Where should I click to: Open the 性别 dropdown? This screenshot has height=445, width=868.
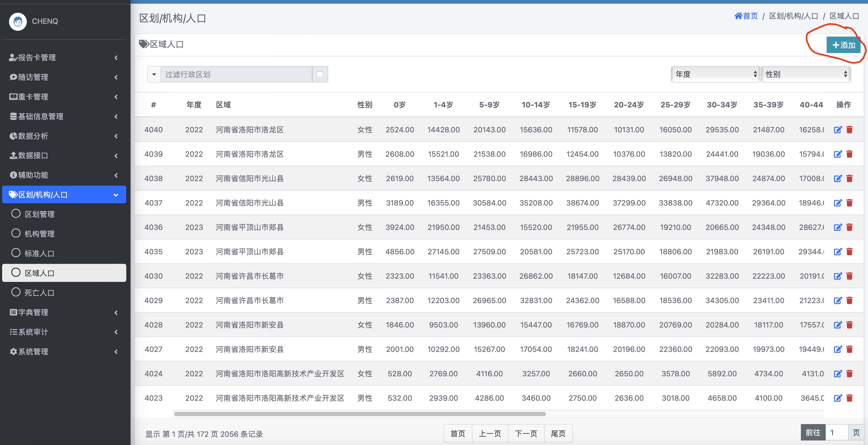coord(806,75)
